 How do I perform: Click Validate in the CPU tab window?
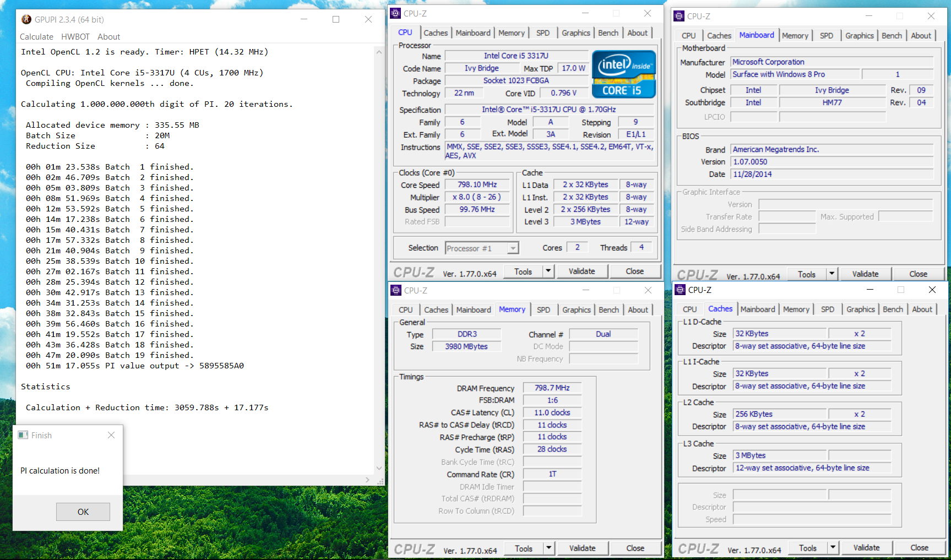tap(582, 271)
